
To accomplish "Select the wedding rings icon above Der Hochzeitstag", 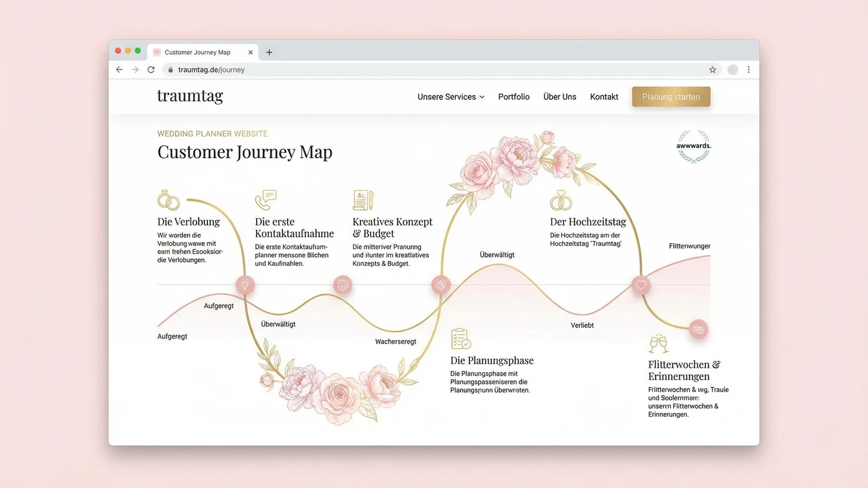I will click(561, 201).
